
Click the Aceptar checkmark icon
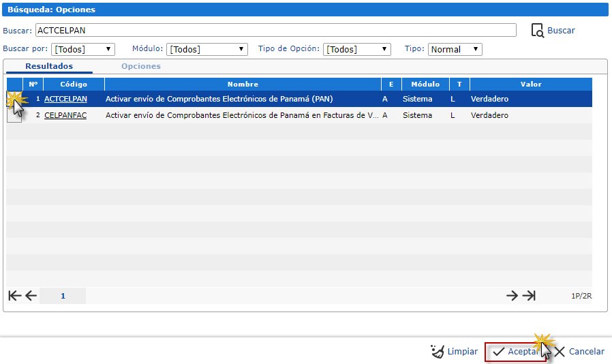498,352
